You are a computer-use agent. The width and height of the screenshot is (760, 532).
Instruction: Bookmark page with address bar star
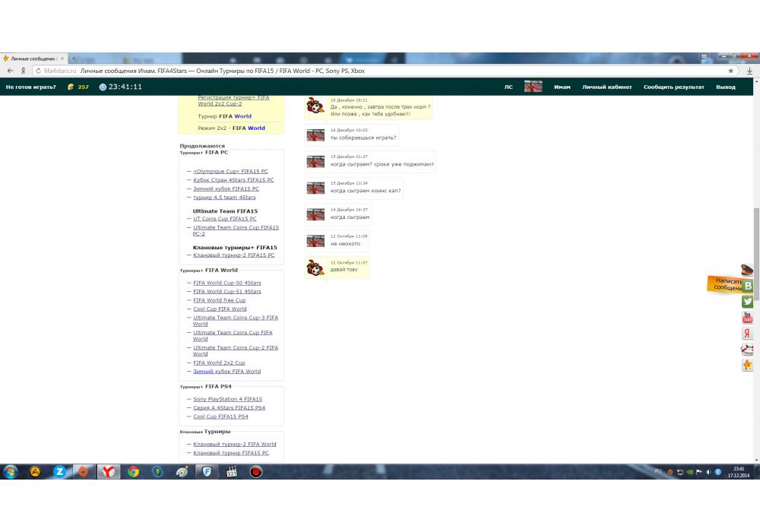731,71
